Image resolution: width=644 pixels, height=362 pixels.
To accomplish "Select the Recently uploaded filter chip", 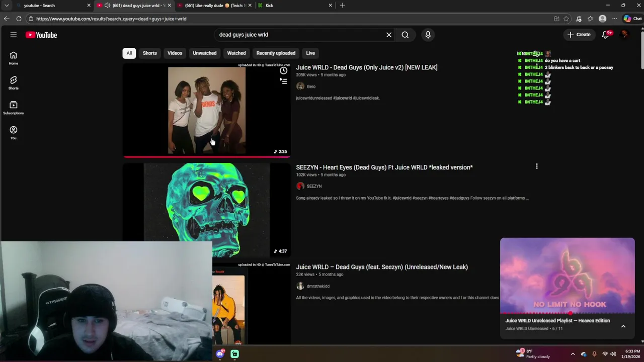I will point(276,53).
